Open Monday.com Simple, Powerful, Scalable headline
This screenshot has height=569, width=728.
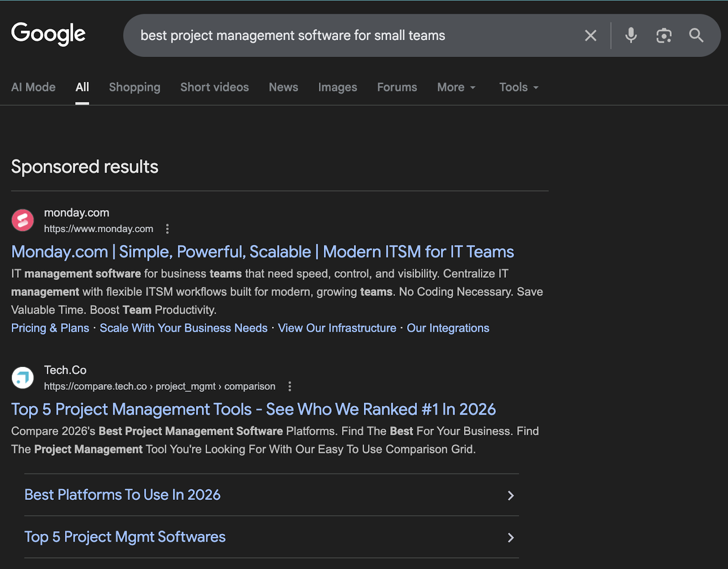click(x=263, y=252)
